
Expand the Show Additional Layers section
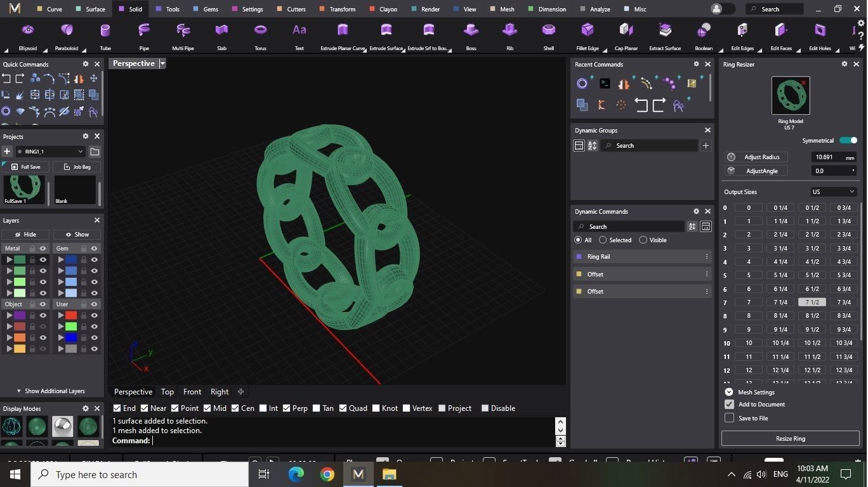click(x=50, y=391)
